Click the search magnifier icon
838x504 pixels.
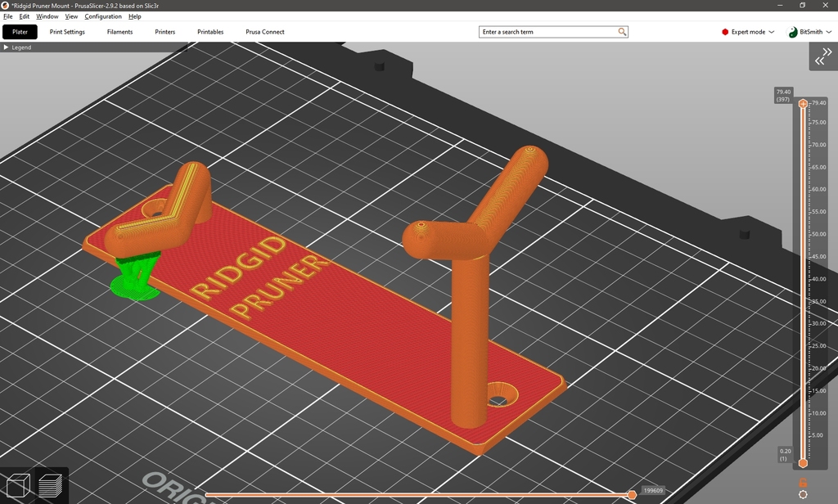pyautogui.click(x=622, y=32)
